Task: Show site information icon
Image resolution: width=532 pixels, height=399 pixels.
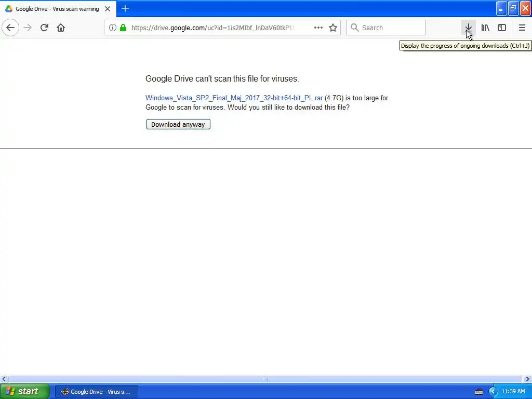Action: (113, 28)
